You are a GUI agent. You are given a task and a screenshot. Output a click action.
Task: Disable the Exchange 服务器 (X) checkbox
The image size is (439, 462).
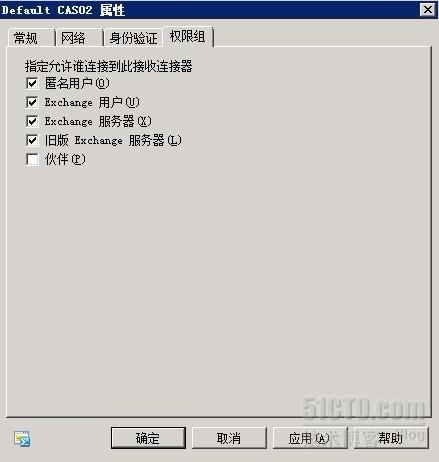click(32, 121)
